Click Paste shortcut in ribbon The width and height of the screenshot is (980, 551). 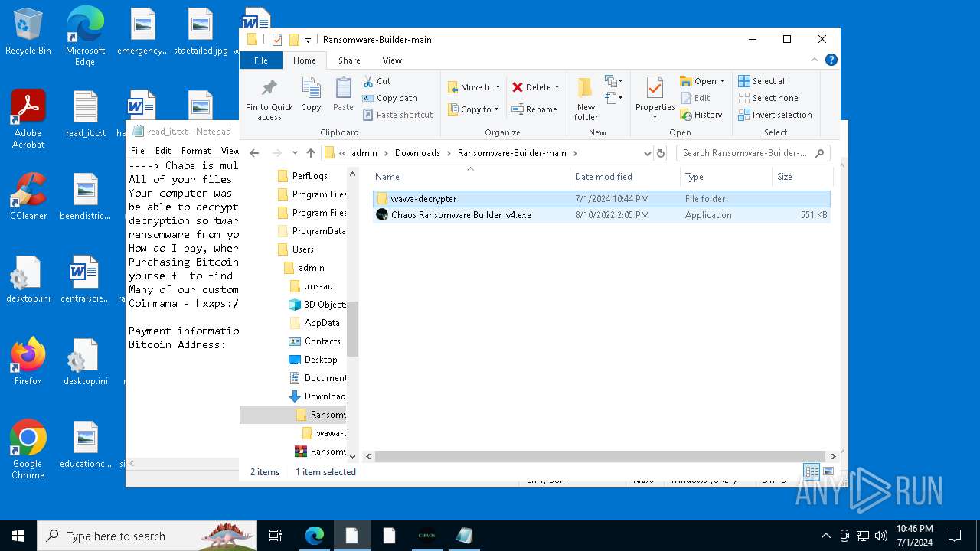(x=397, y=115)
